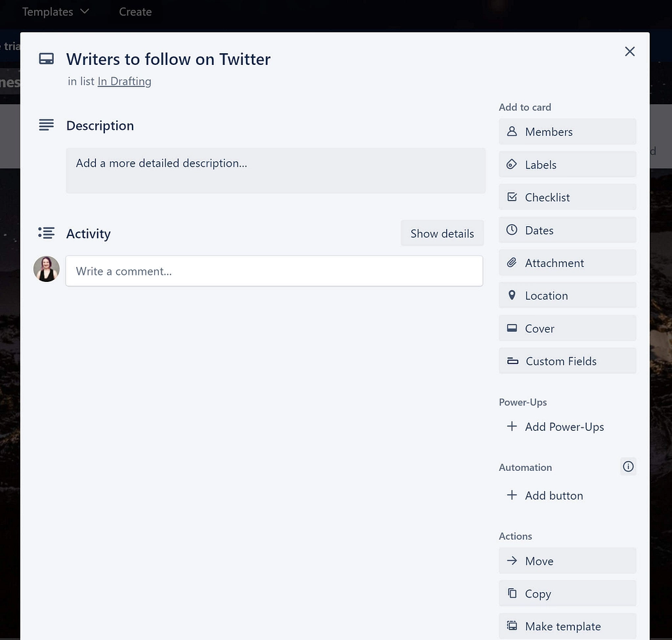
Task: Click the Create button in header
Action: (135, 12)
